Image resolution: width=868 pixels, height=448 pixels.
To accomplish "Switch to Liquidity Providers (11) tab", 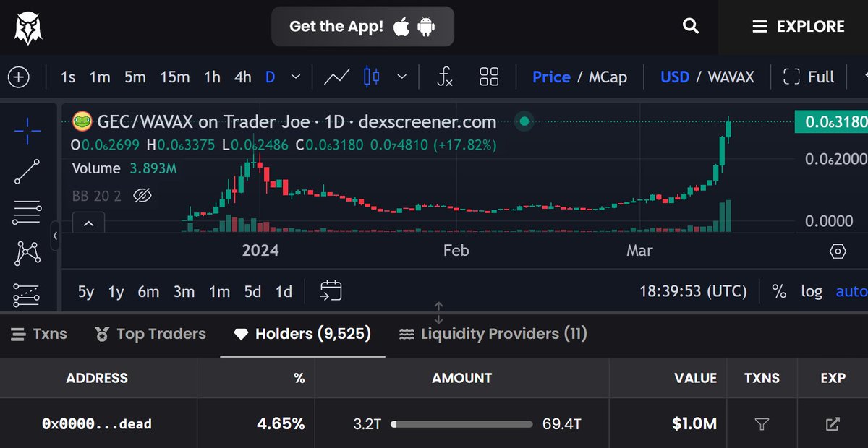I will (493, 334).
